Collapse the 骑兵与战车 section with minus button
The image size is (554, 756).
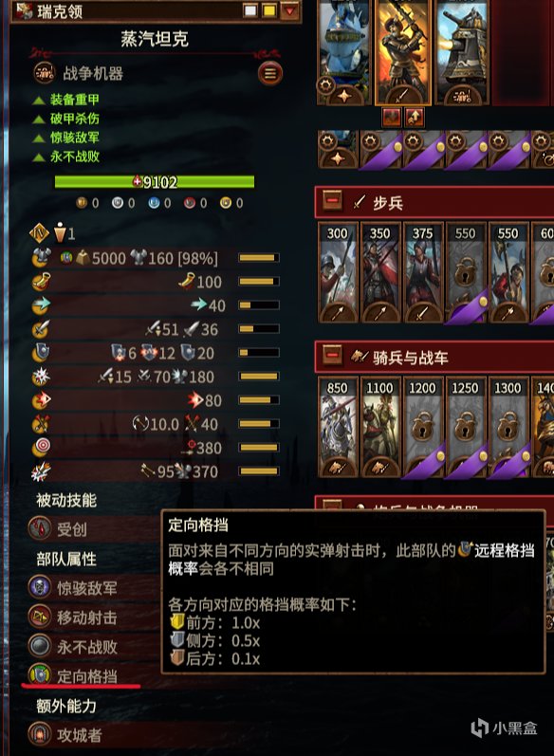pyautogui.click(x=333, y=356)
